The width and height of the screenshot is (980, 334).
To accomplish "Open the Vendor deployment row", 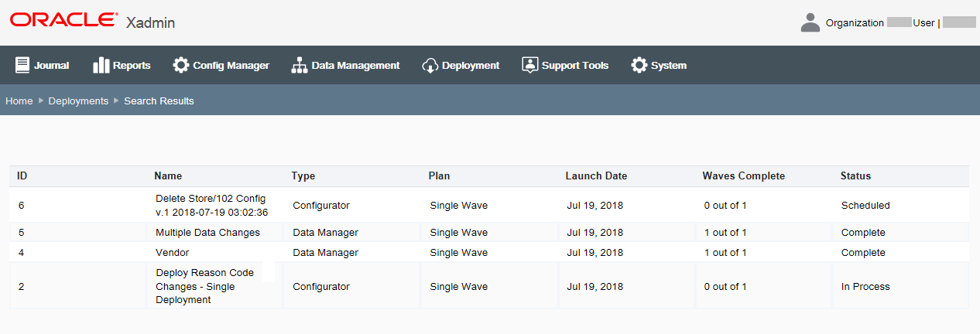I will point(172,252).
